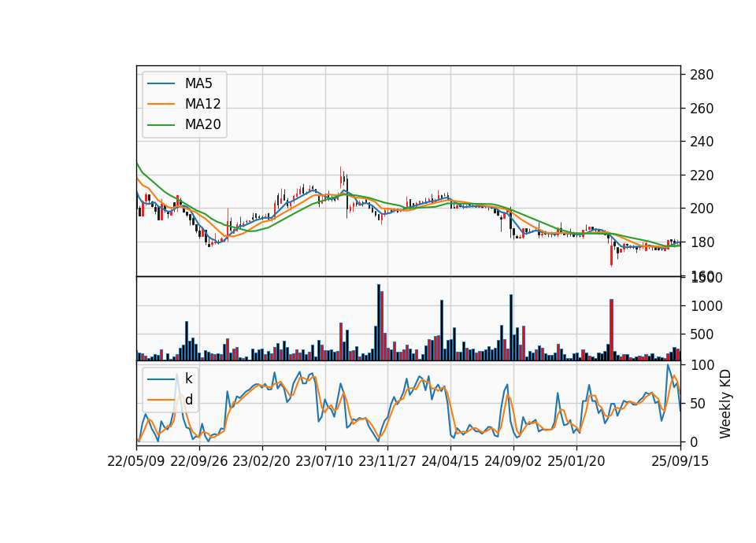The height and width of the screenshot is (543, 756).
Task: Click the 23/11/27 date tick label
Action: point(387,461)
